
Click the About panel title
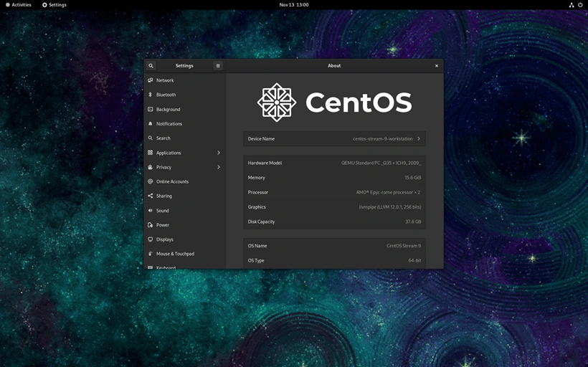point(334,66)
